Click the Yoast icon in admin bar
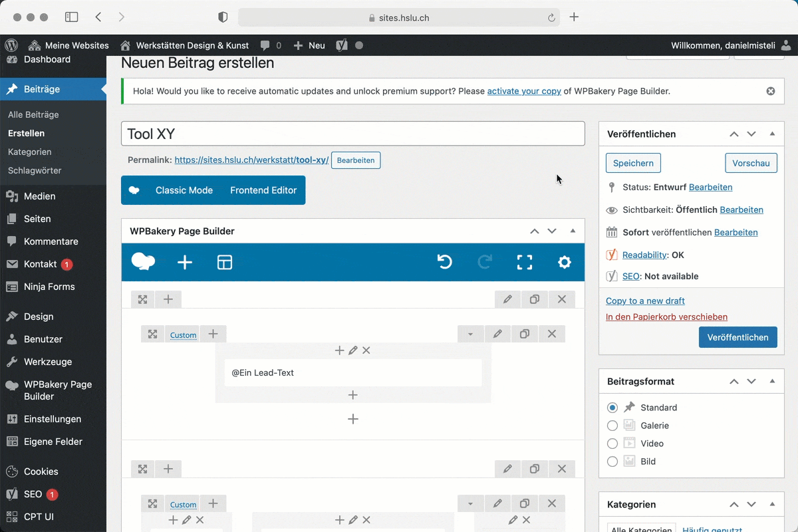Image resolution: width=798 pixels, height=532 pixels. [342, 45]
